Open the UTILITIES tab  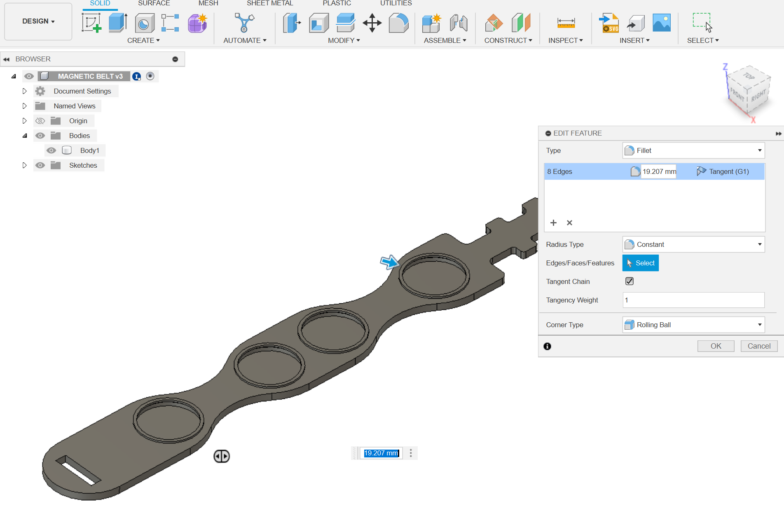coord(396,3)
